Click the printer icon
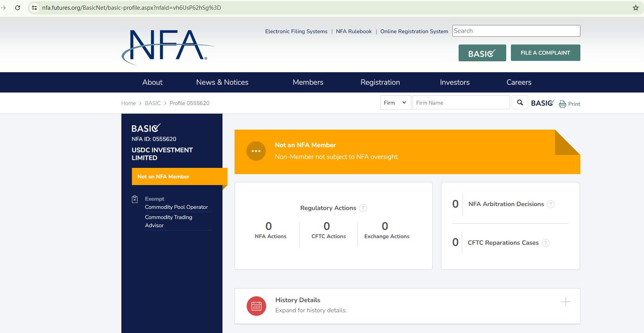The height and width of the screenshot is (333, 644). 562,104
